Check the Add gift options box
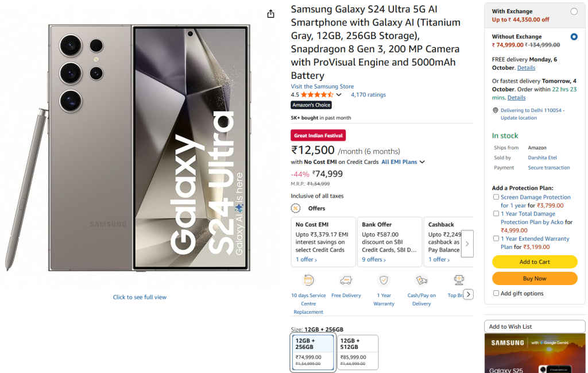 496,293
